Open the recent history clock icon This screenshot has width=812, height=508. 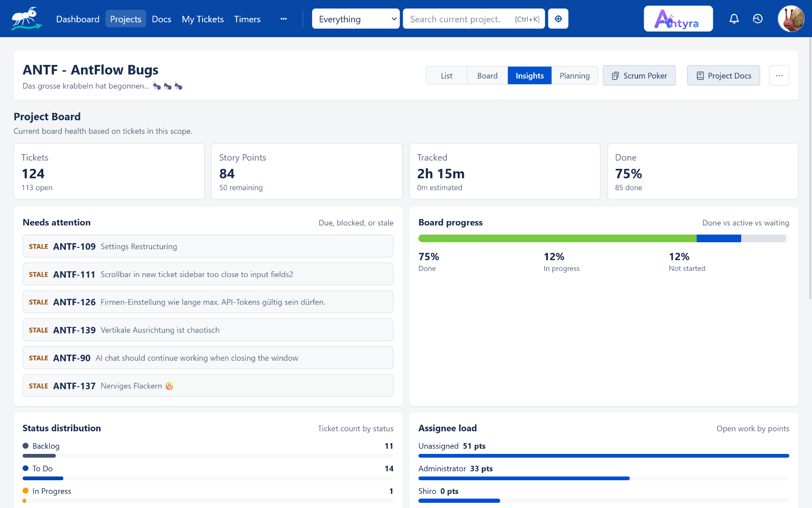click(757, 19)
